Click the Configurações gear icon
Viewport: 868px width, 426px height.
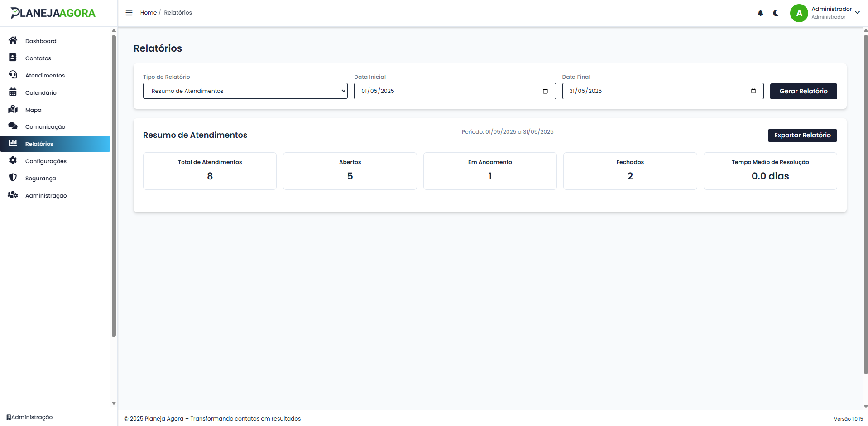pyautogui.click(x=13, y=160)
